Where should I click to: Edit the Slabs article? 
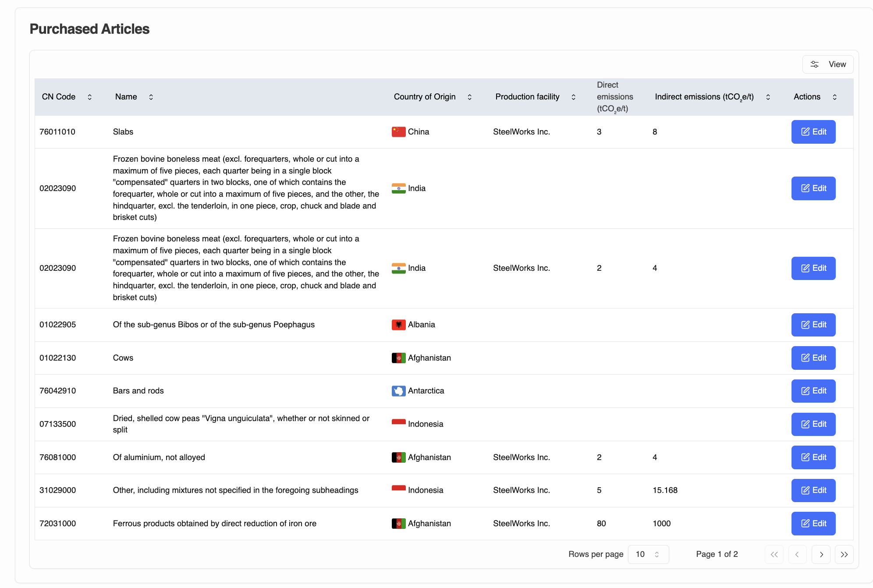pos(813,132)
